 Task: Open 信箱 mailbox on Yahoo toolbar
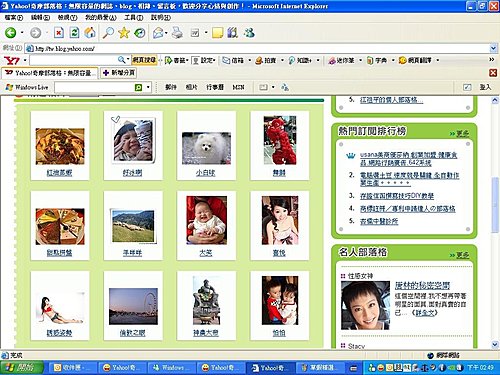click(x=233, y=60)
